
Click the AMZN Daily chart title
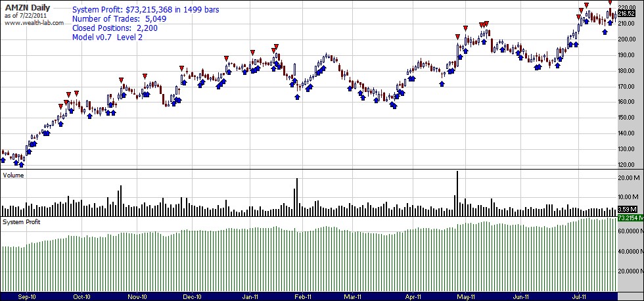26,8
